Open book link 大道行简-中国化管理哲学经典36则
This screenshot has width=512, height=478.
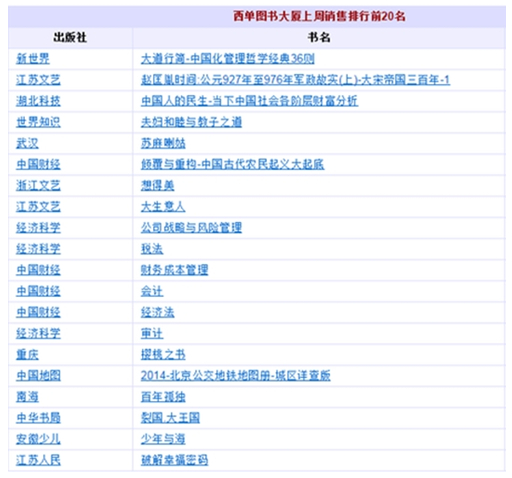pyautogui.click(x=227, y=59)
